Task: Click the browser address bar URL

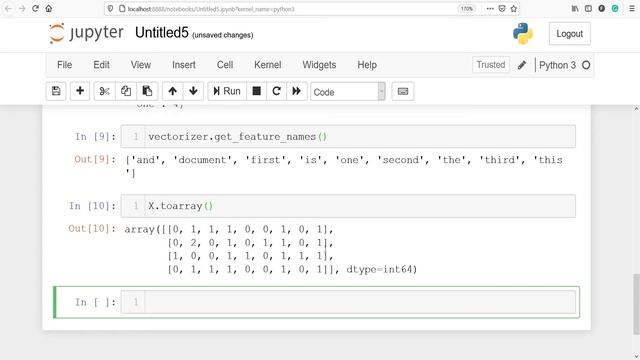Action: 211,9
